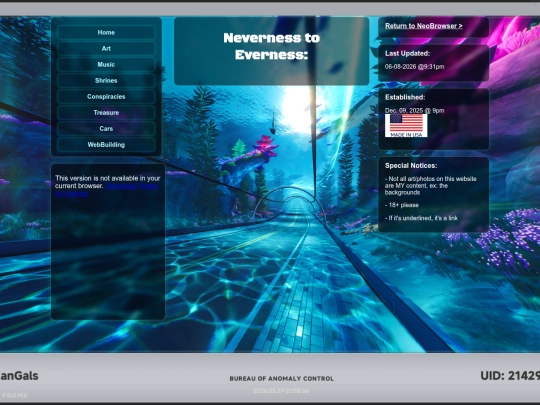The height and width of the screenshot is (405, 540).
Task: Open the Home navigation button
Action: coord(106,32)
